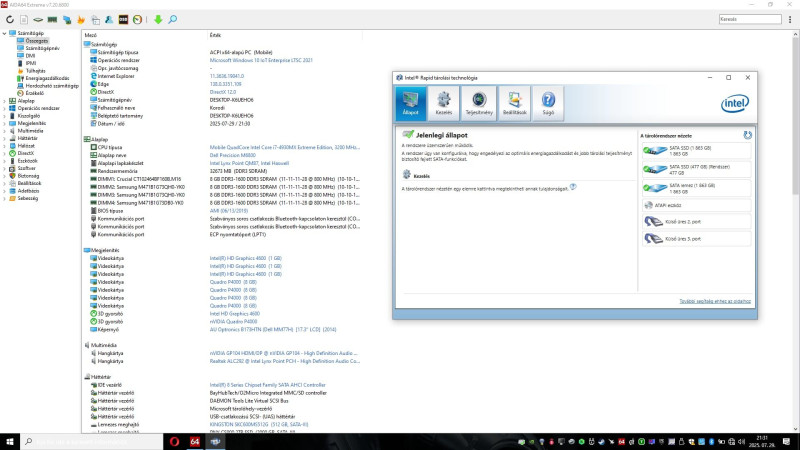Open the Beállítások tab in Intel window
This screenshot has height=450, width=800.
[x=514, y=104]
